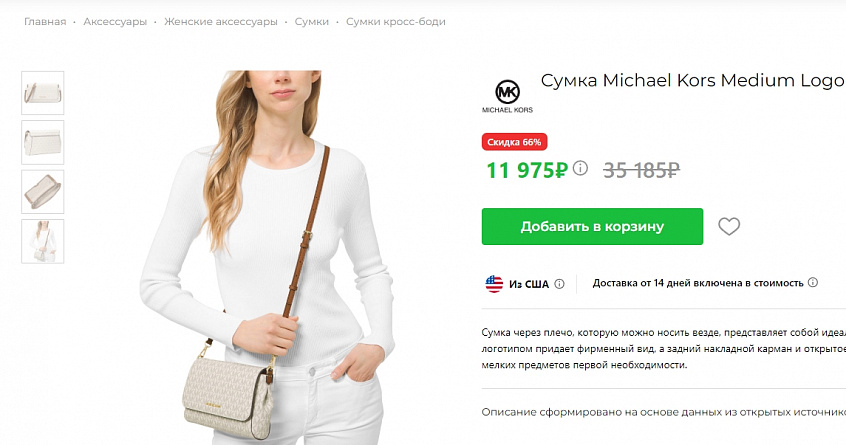
Task: Click the crossed-out old price 35 185₽
Action: (x=641, y=170)
